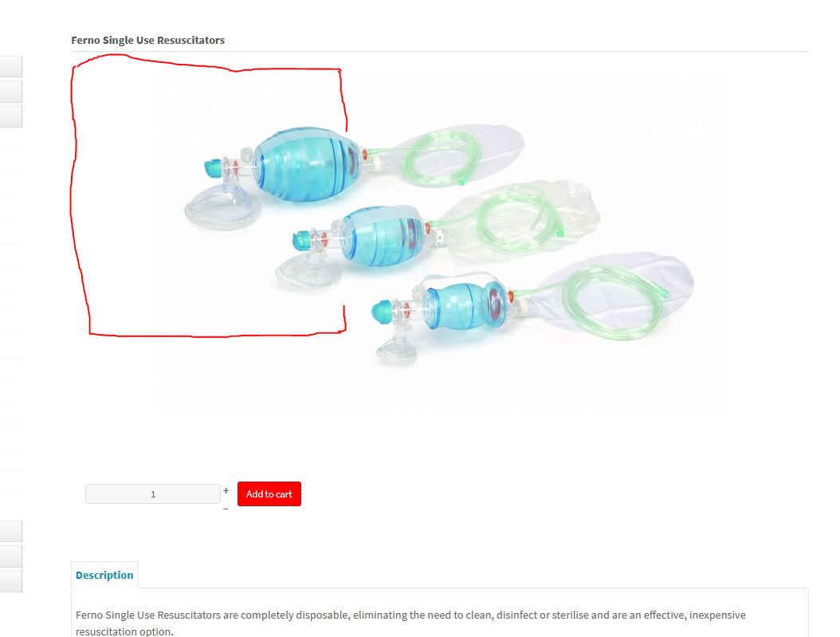Click green oxygen tubing on middle resuscitator

[x=516, y=220]
